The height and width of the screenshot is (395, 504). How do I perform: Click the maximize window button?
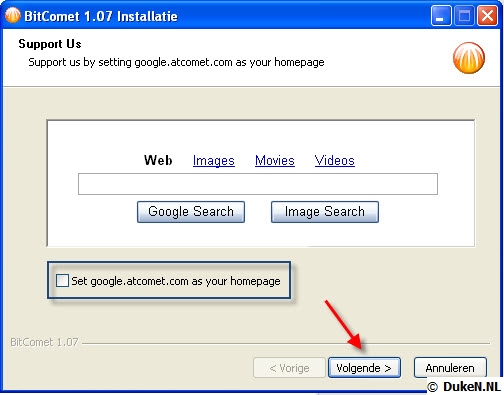464,16
